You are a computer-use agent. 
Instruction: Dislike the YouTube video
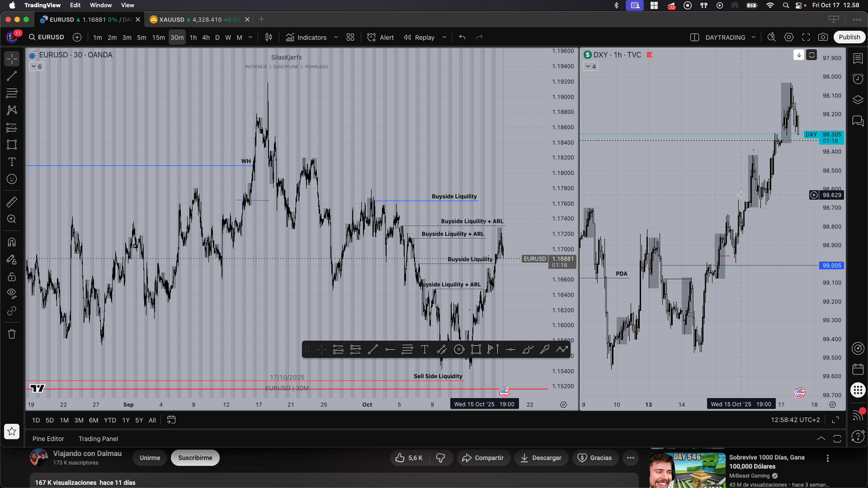click(441, 458)
